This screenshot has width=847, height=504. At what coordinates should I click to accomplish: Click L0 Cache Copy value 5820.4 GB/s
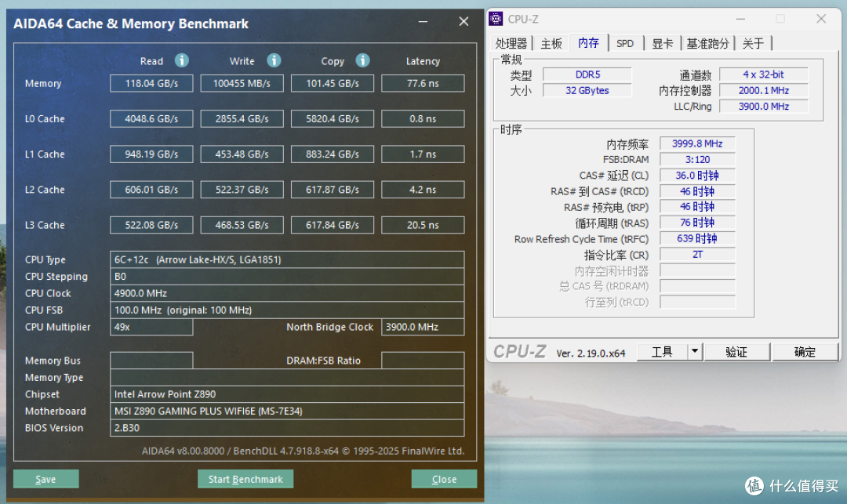(x=333, y=118)
